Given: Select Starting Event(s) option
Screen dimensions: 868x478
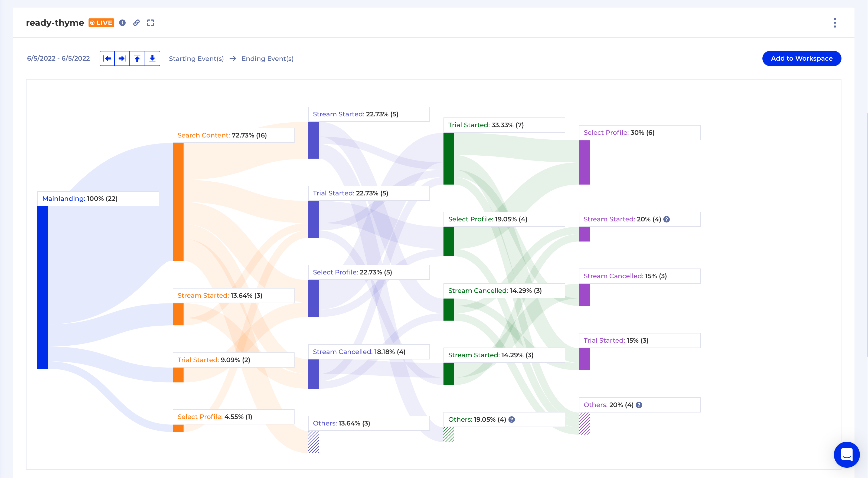Looking at the screenshot, I should pos(196,59).
